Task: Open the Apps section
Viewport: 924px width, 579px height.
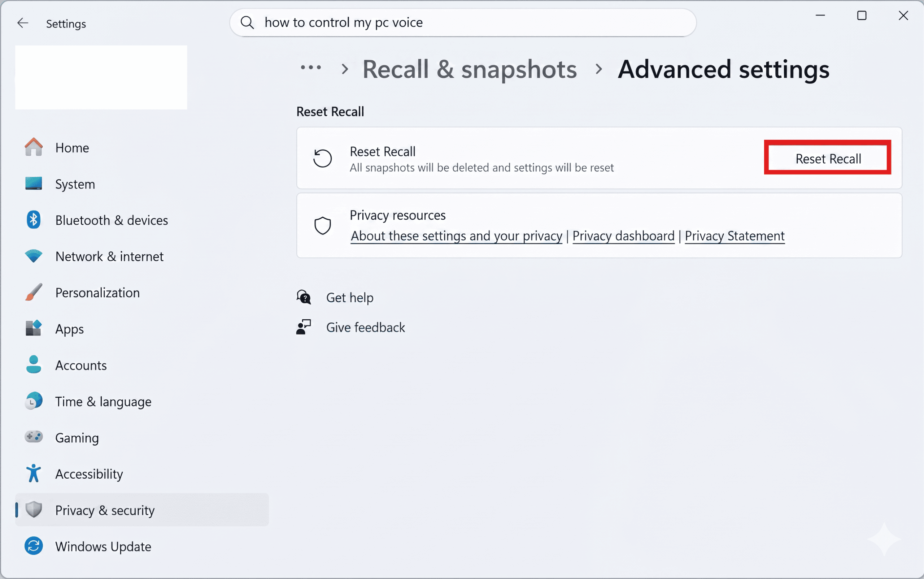Action: (69, 329)
